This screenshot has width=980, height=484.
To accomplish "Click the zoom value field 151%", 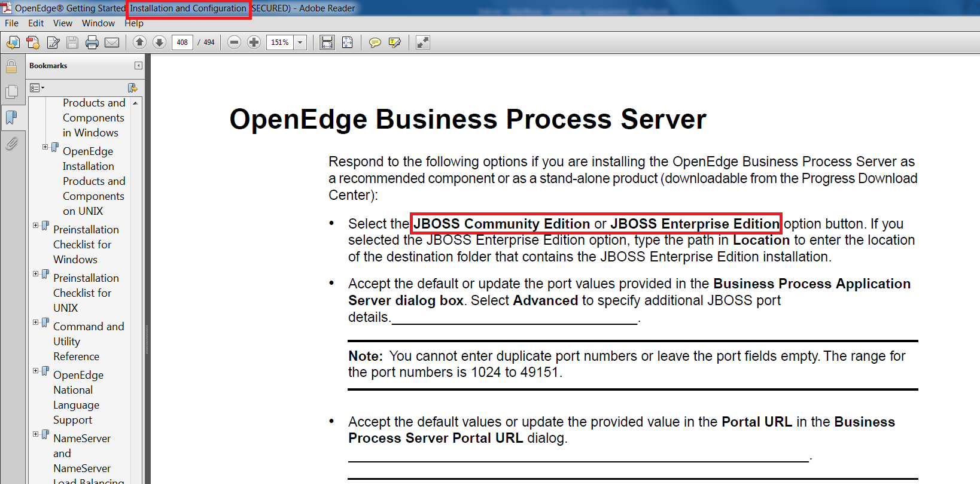I will [x=280, y=42].
